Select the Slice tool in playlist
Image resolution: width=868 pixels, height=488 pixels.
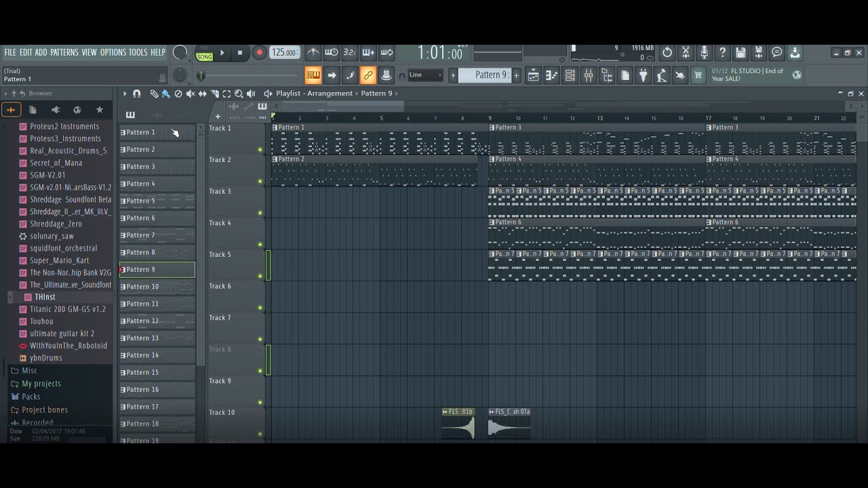(x=215, y=94)
